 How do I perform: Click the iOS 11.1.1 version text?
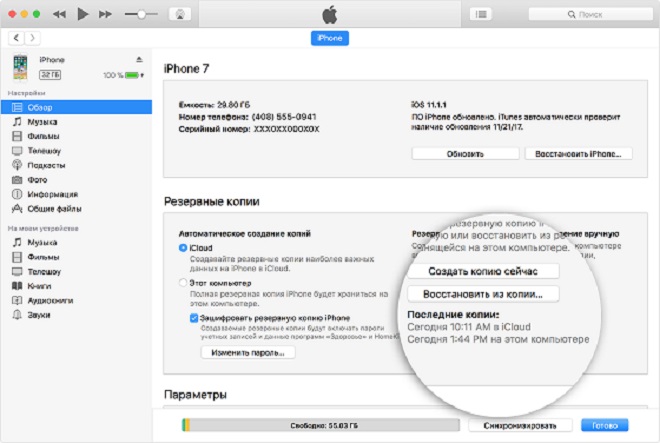tap(428, 104)
